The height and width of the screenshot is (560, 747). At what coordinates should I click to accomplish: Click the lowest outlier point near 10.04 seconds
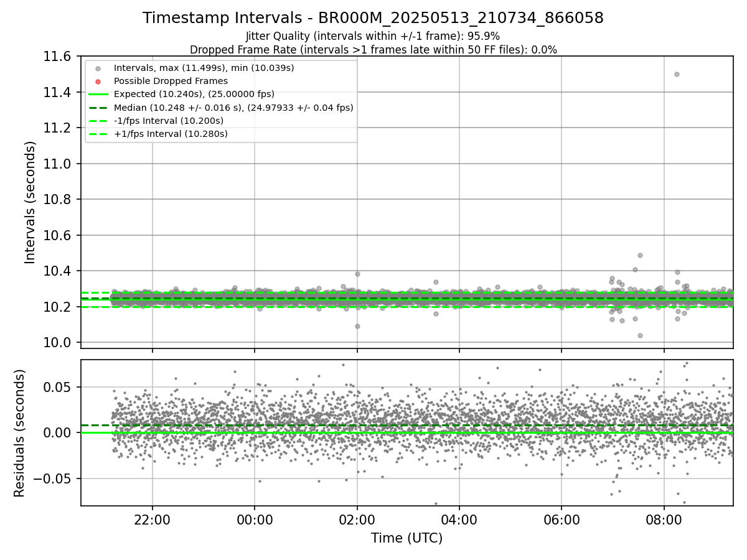640,335
